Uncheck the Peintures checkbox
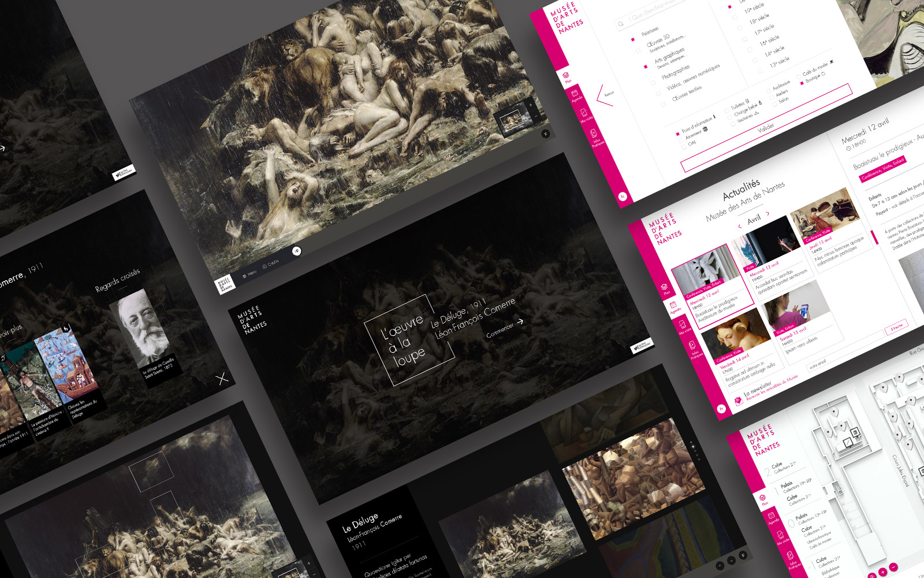Viewport: 924px width, 578px height. 633,39
